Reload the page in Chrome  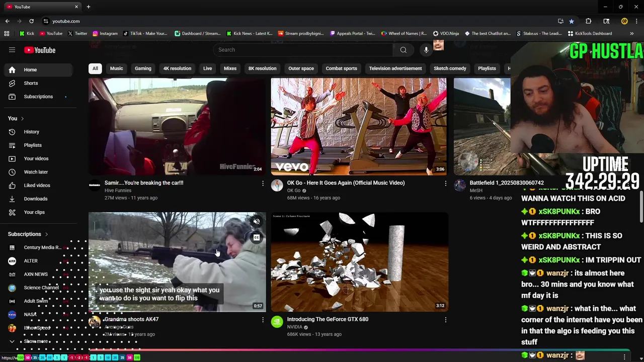point(31,21)
